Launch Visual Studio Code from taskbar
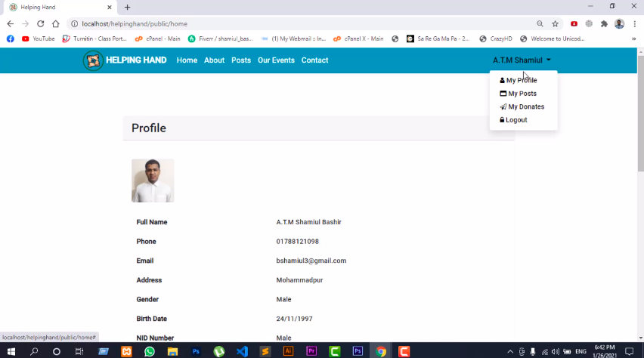 tap(243, 351)
